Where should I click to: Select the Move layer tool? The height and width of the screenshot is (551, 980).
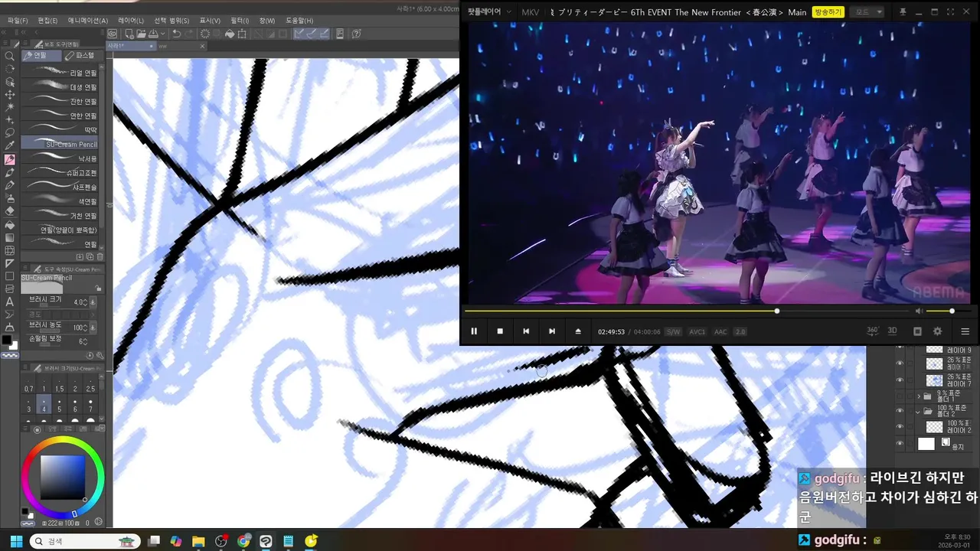pos(9,94)
